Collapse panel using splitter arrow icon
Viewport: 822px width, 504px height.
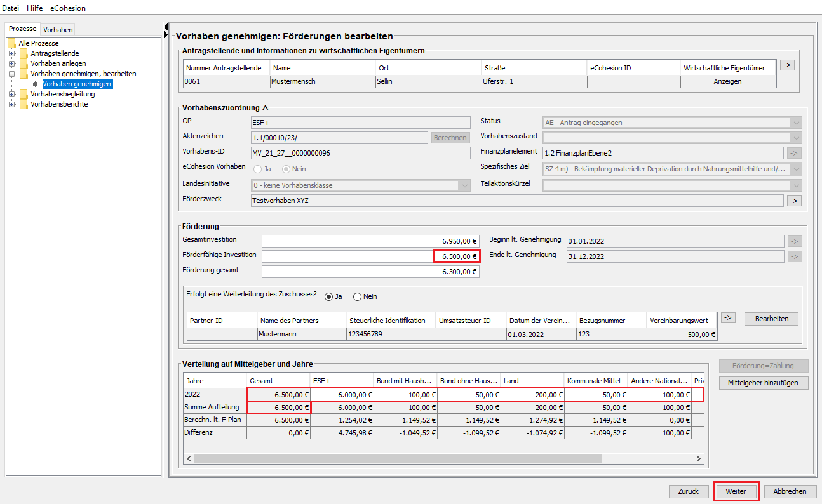pos(166,27)
